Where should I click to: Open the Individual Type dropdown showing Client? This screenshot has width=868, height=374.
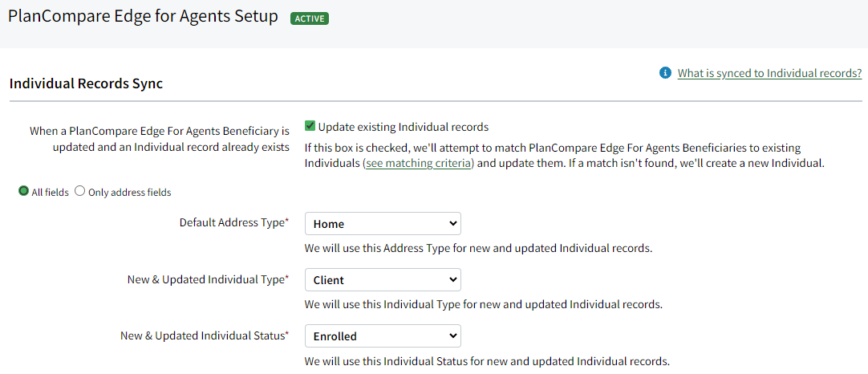[383, 280]
